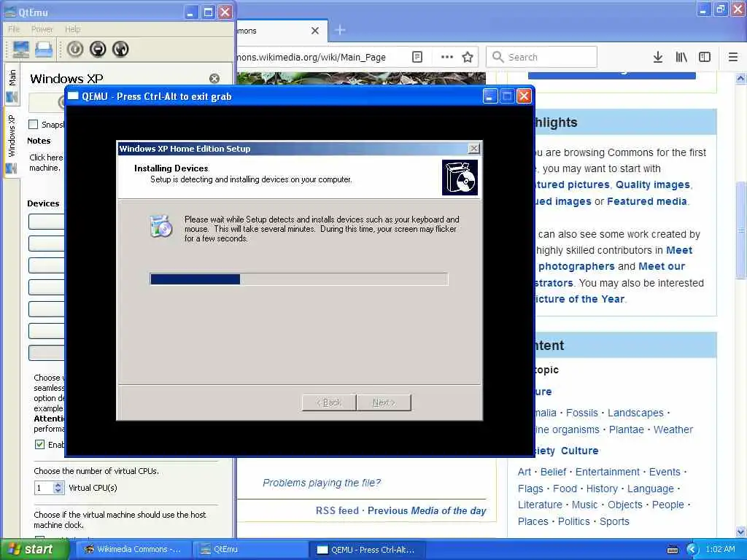This screenshot has height=560, width=747.
Task: Expand hidden tray icons with the arrow
Action: pyautogui.click(x=692, y=550)
